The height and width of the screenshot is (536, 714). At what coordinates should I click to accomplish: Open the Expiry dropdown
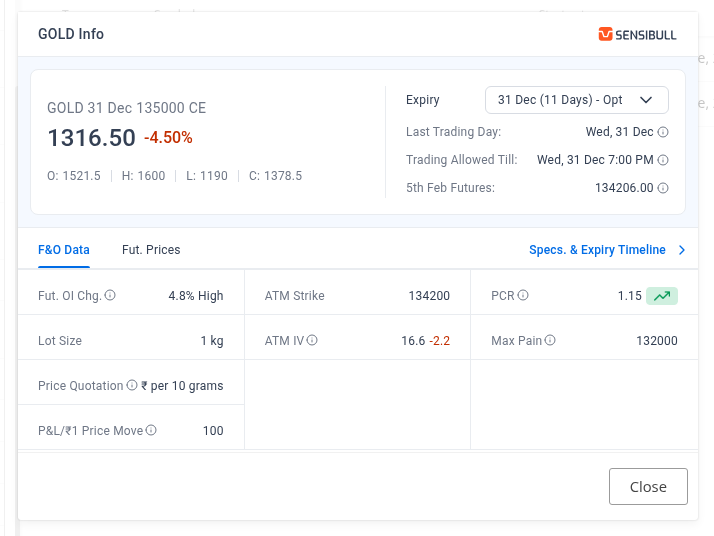pyautogui.click(x=576, y=100)
